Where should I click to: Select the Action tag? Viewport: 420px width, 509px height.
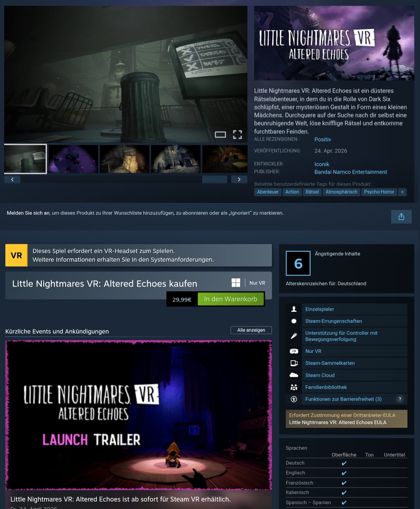(x=292, y=192)
